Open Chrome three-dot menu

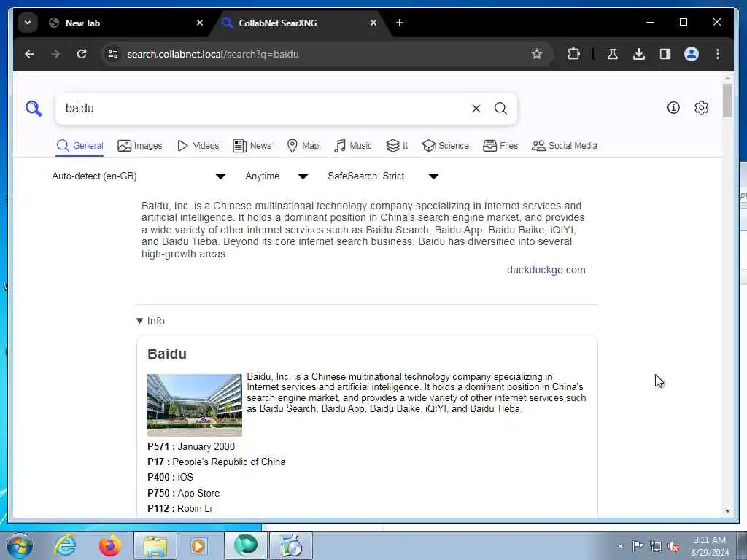point(718,54)
